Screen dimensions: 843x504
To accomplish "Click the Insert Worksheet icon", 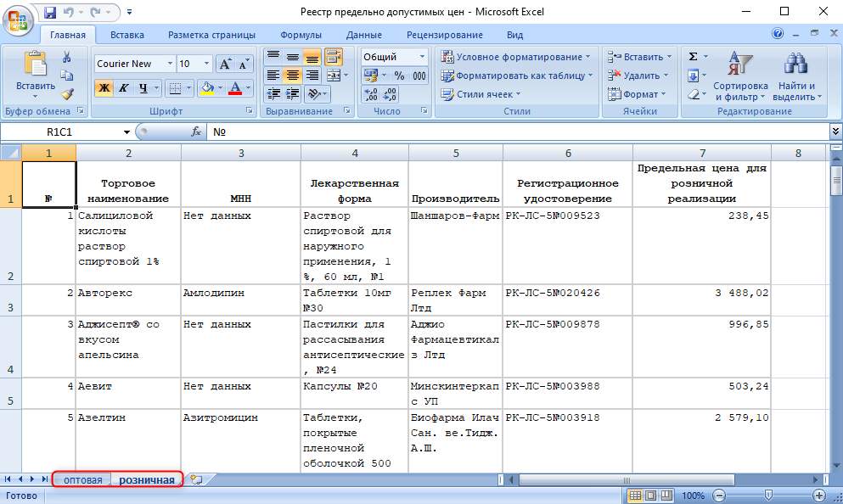I will (x=197, y=479).
